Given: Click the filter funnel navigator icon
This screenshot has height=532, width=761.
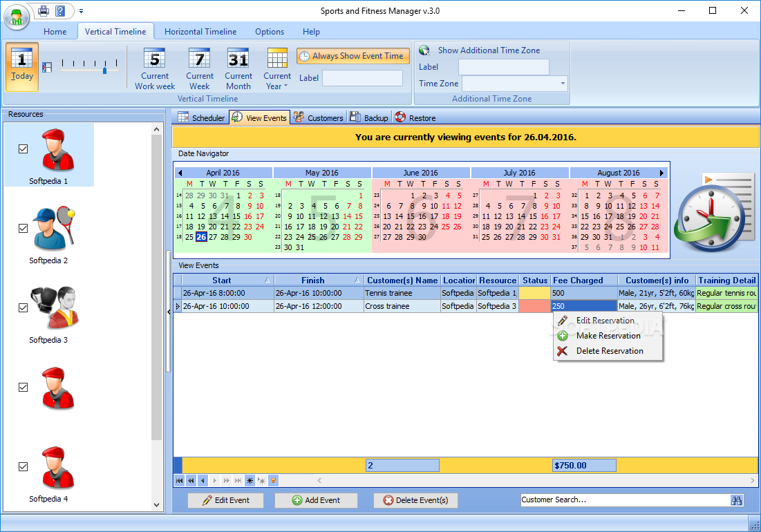Looking at the screenshot, I should coord(273,481).
